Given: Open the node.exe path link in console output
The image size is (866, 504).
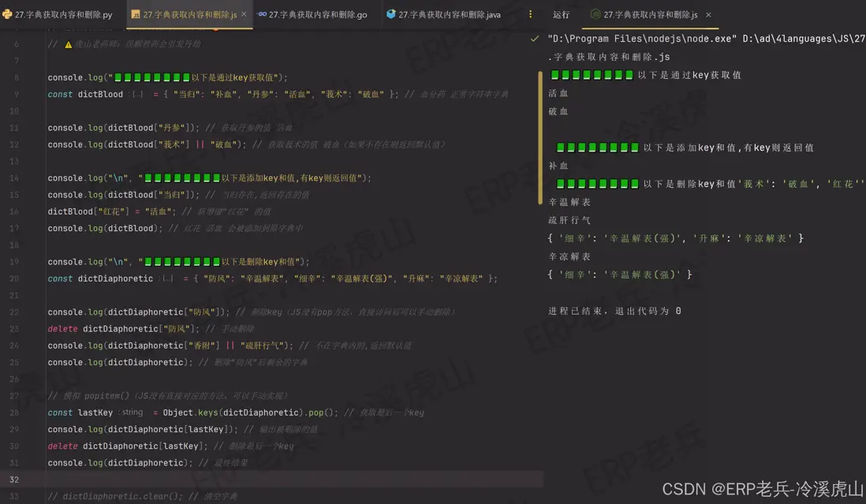Looking at the screenshot, I should (x=648, y=38).
